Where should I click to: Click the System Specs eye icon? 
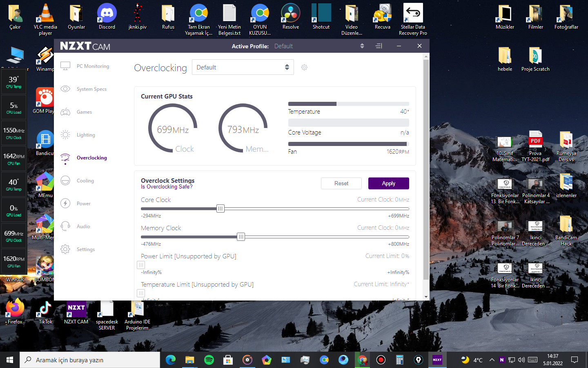(65, 89)
